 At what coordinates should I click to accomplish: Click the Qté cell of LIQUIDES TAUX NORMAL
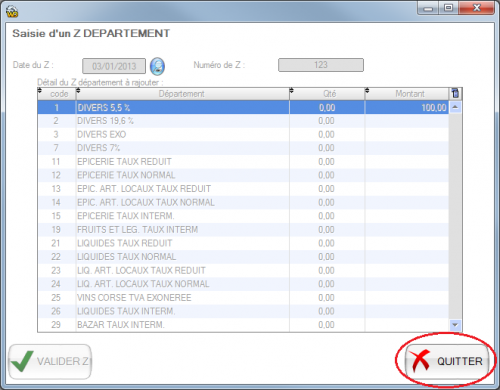coord(327,257)
